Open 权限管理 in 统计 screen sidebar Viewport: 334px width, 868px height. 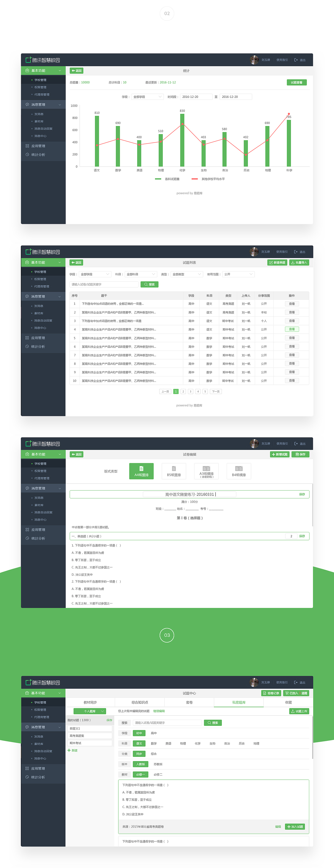click(x=40, y=87)
